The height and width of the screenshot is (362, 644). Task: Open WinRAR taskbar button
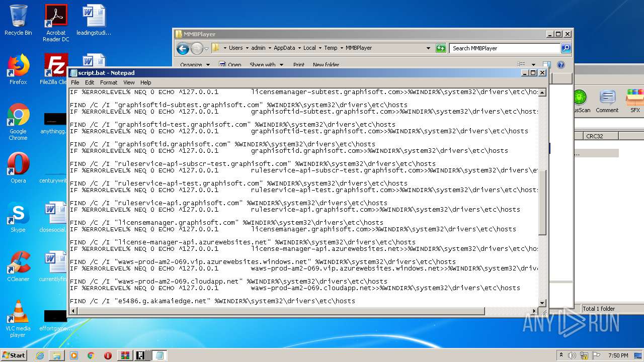tap(124, 355)
